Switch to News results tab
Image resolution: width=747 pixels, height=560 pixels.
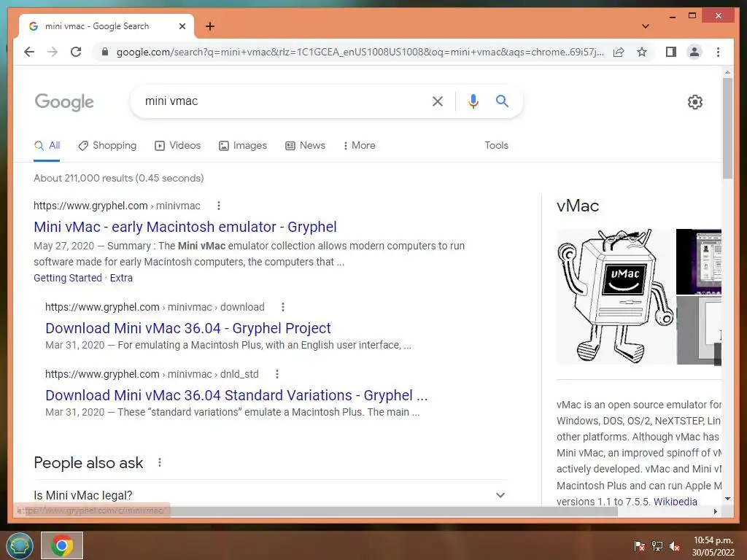[306, 146]
